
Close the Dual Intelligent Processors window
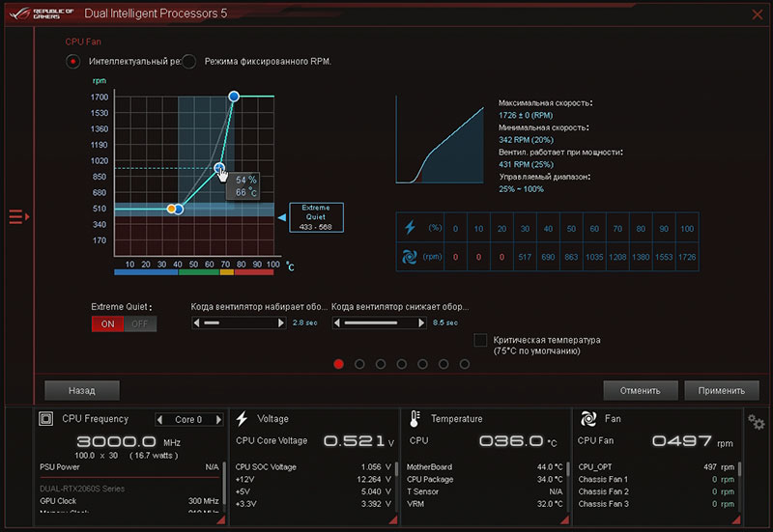[x=758, y=14]
